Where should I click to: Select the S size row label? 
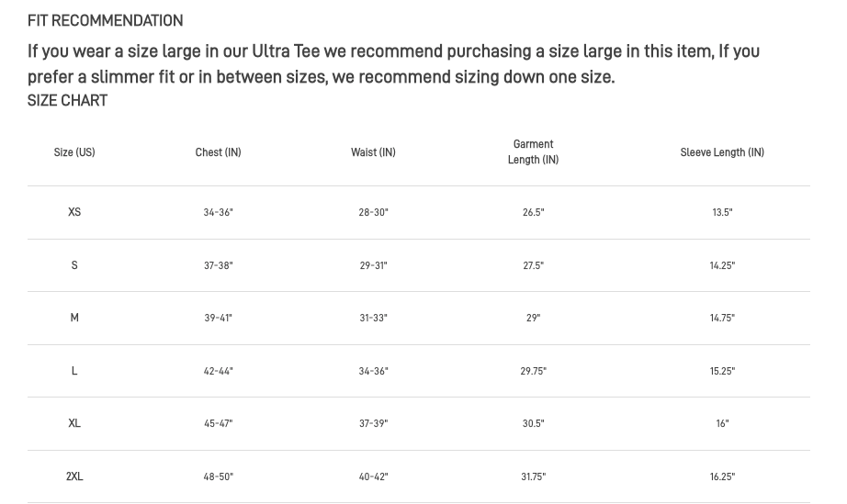coord(74,265)
